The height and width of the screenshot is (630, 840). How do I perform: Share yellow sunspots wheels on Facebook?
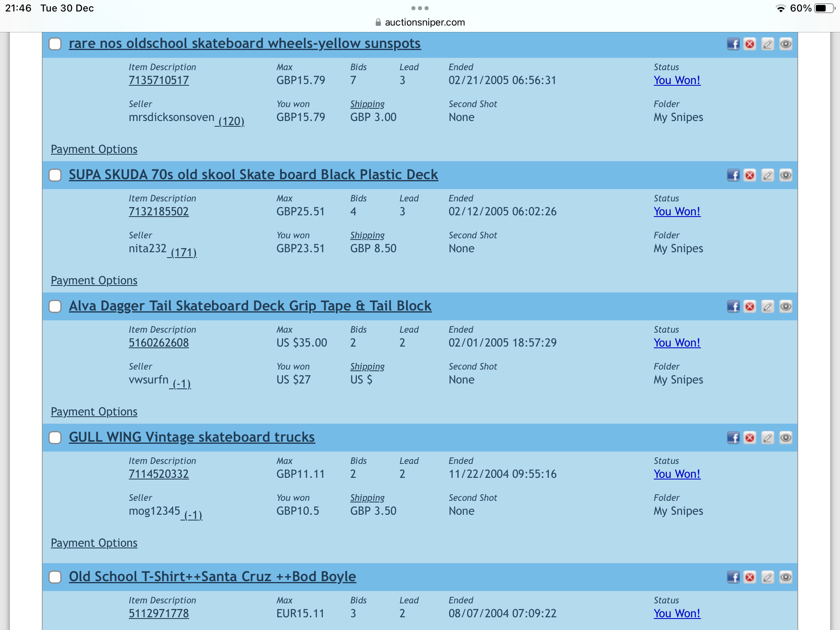tap(733, 44)
